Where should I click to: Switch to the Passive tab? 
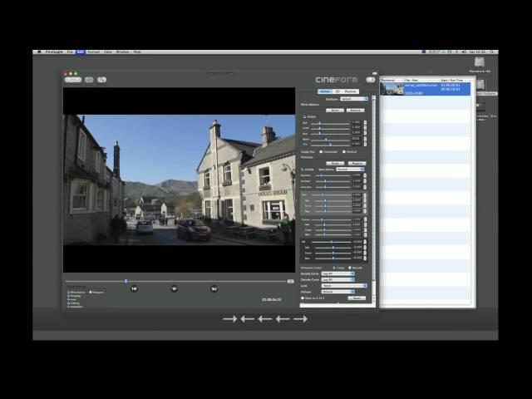point(351,91)
